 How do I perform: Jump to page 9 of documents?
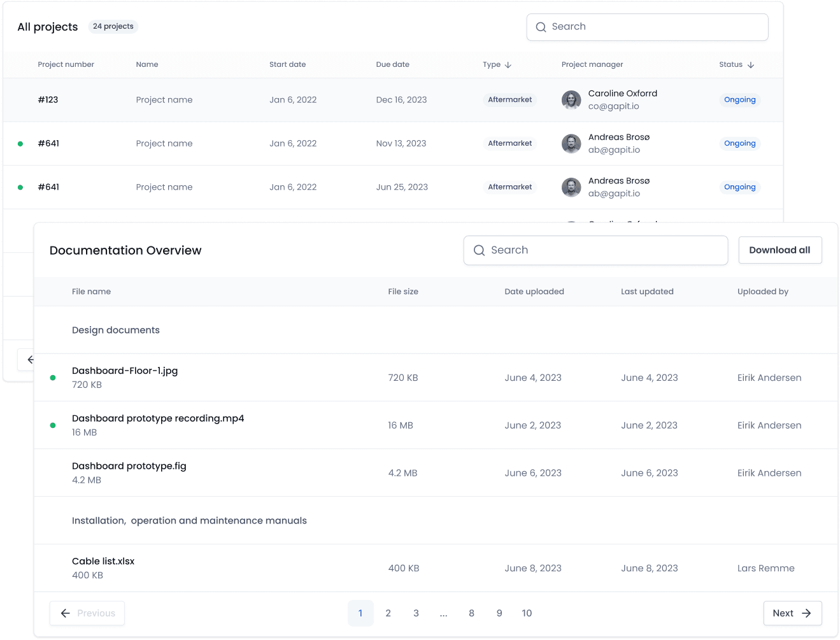coord(499,613)
